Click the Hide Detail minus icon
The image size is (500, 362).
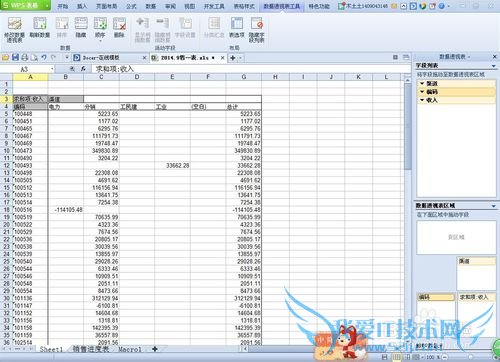click(162, 23)
